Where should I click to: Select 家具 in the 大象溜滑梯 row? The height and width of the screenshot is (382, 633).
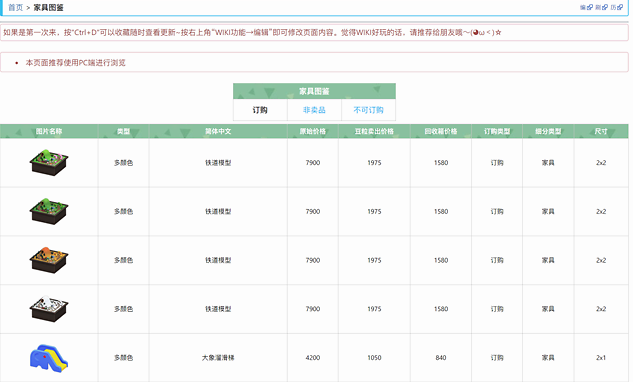point(548,358)
